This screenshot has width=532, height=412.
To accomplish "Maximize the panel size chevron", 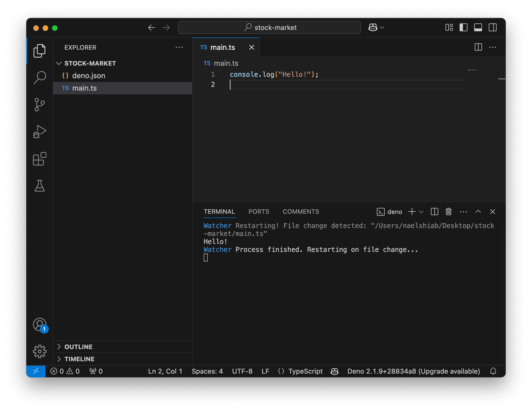I will (x=478, y=212).
